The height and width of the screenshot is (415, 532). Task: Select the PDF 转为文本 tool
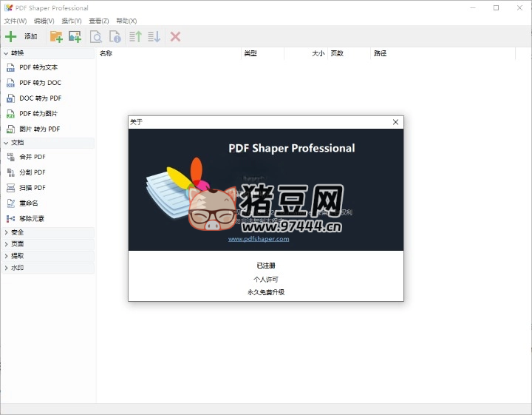[38, 67]
